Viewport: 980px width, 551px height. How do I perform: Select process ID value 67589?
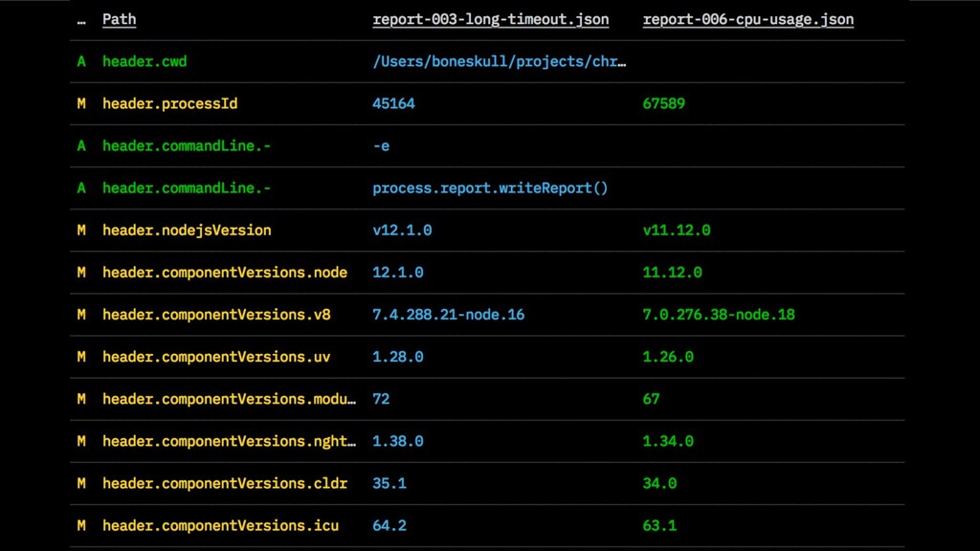point(664,103)
